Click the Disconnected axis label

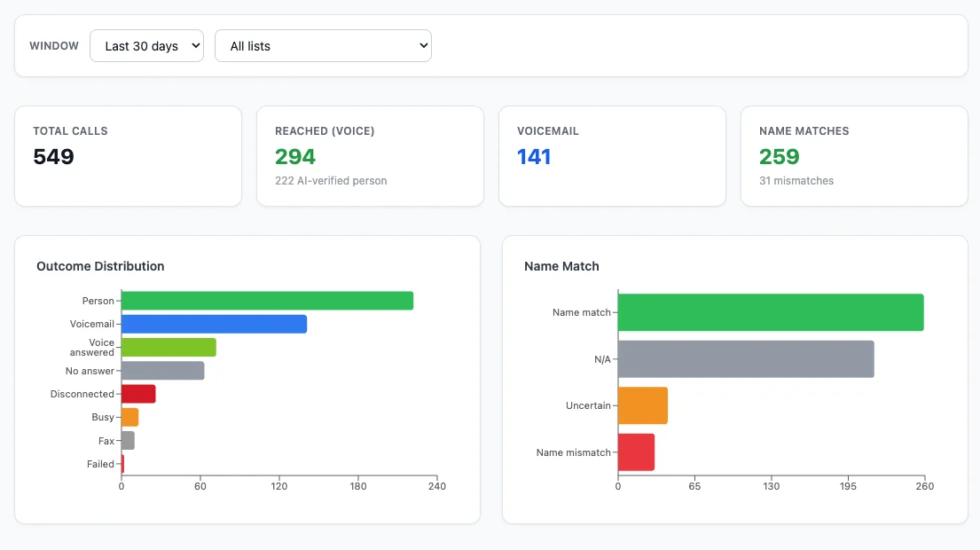click(82, 394)
